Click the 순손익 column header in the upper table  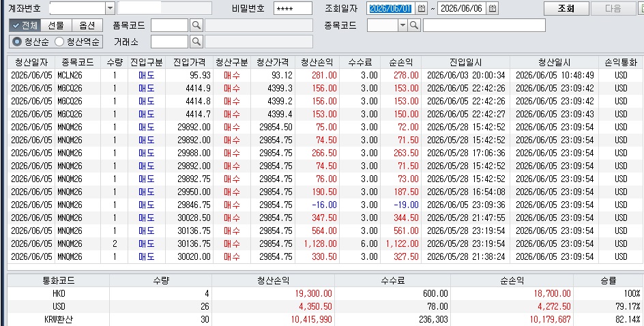(401, 63)
